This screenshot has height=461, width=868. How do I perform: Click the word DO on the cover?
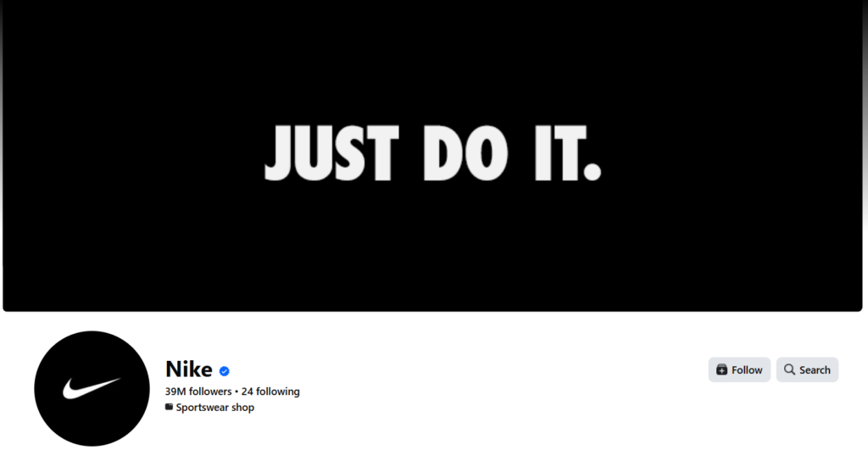click(x=465, y=153)
